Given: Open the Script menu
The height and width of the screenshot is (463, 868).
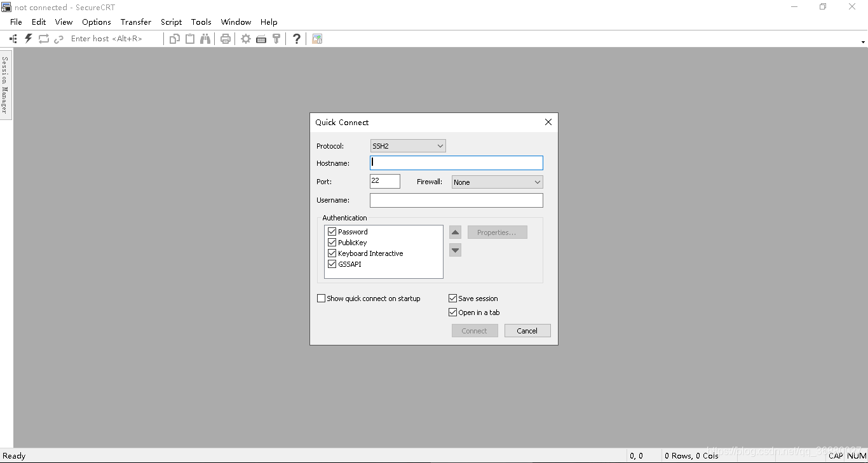Looking at the screenshot, I should [x=171, y=22].
